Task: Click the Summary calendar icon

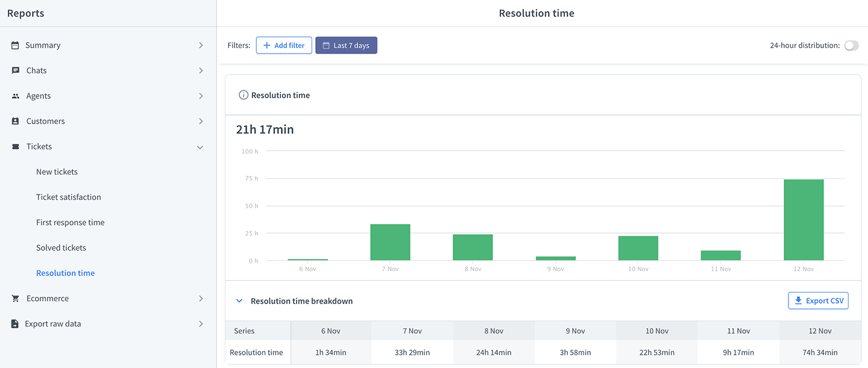Action: pos(15,45)
